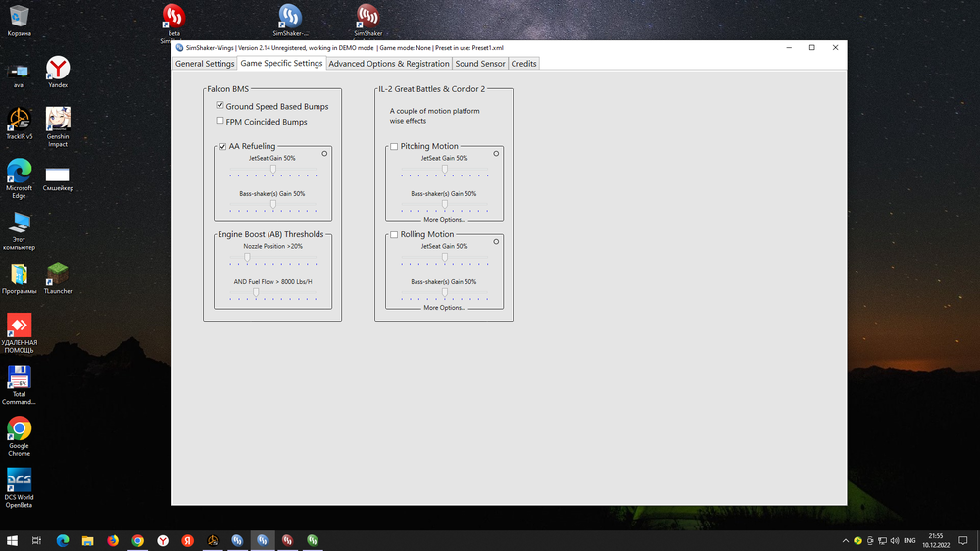The image size is (980, 551).
Task: Open the Windows Start menu
Action: pos(12,540)
